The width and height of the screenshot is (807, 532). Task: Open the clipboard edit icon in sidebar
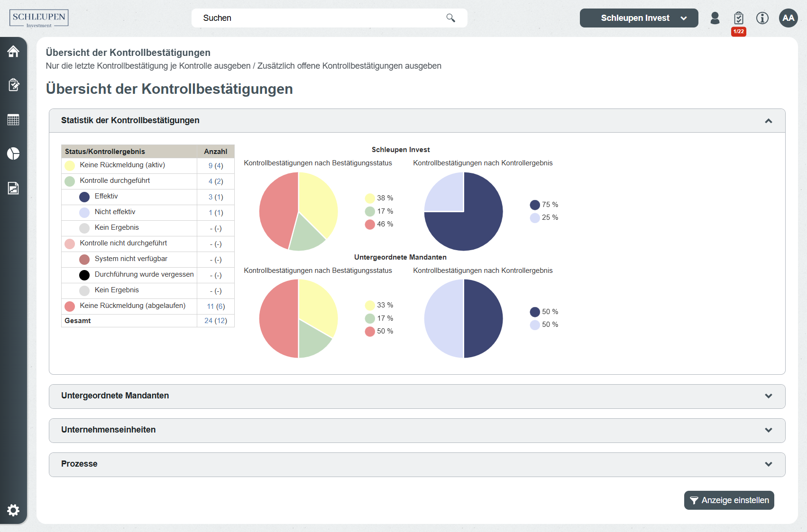(13, 85)
